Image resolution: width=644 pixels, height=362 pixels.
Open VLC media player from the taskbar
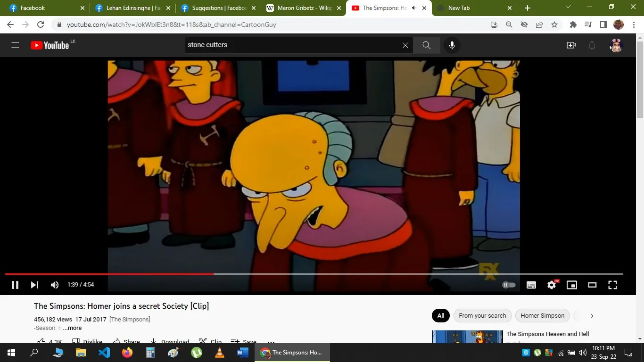(219, 352)
